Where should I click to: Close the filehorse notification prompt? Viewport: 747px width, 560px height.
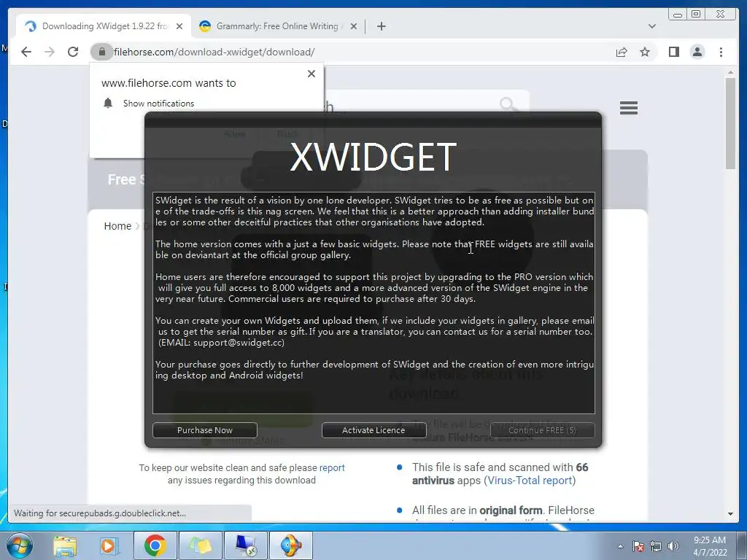(311, 74)
